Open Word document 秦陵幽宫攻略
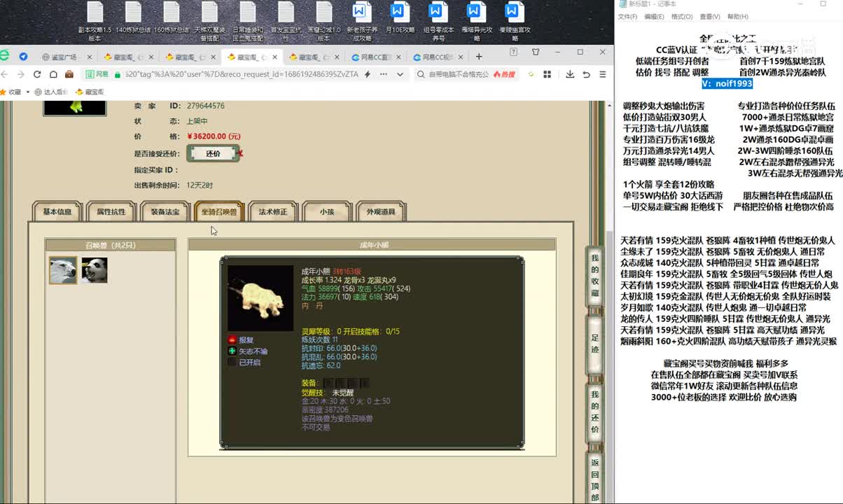Screen dimensions: 843x504 515,20
